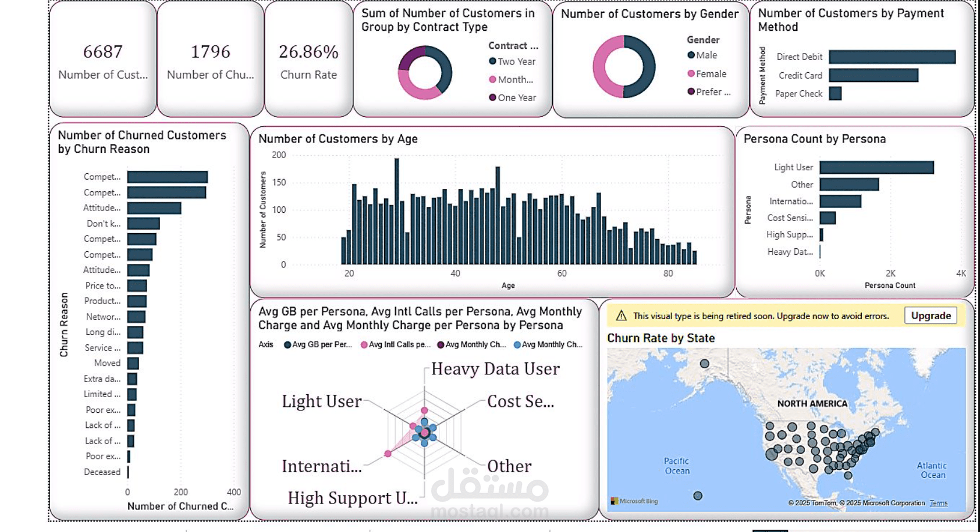Screen dimensions: 980x532
Task: Click the Pacific Ocean map label
Action: tap(677, 466)
